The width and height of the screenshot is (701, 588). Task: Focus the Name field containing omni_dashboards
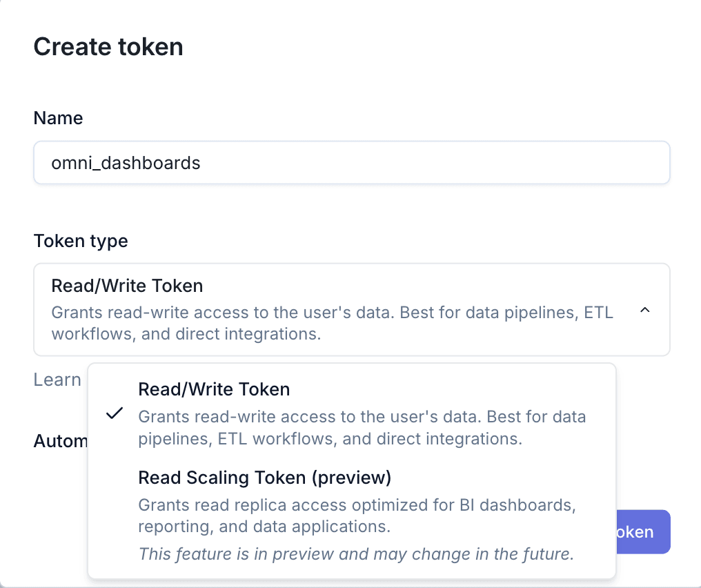(x=352, y=163)
